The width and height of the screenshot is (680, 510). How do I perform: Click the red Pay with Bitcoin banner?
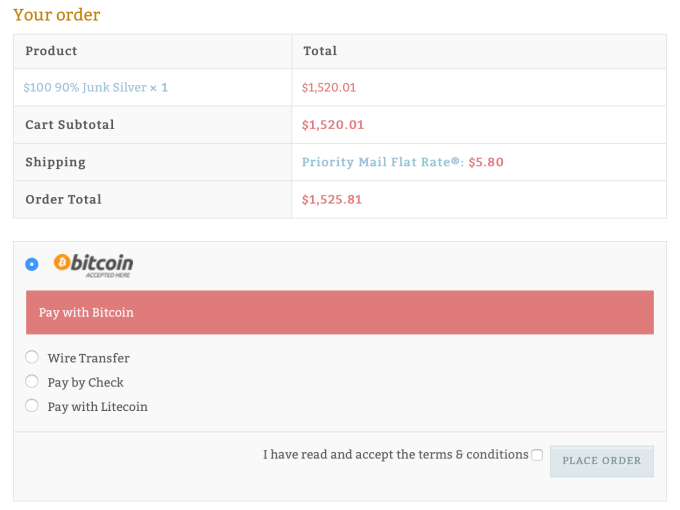click(339, 312)
